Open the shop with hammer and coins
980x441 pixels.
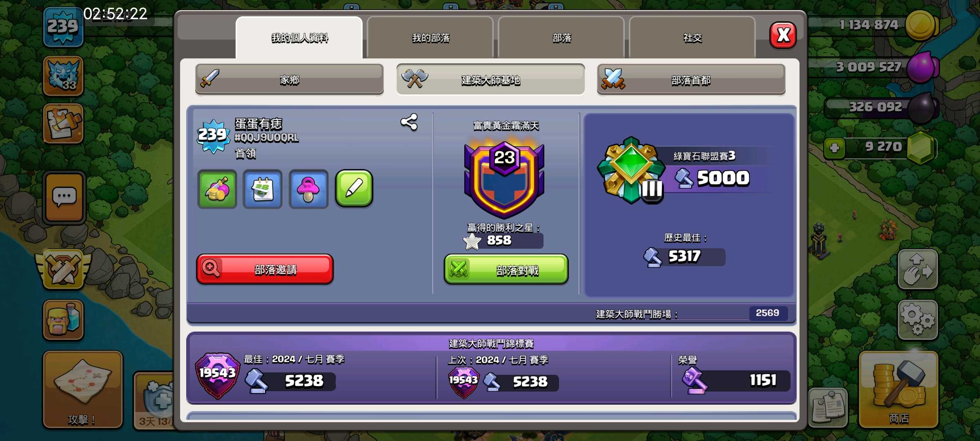click(x=898, y=389)
